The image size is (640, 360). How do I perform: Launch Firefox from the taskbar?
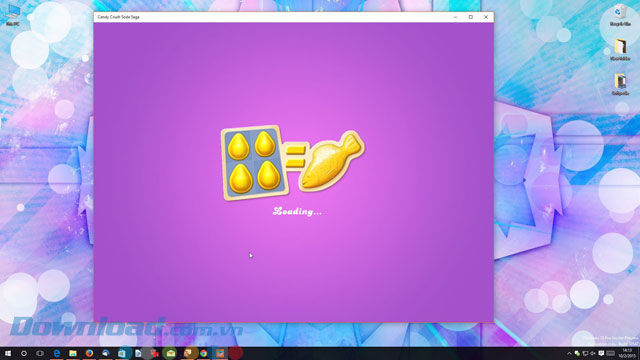click(89, 353)
